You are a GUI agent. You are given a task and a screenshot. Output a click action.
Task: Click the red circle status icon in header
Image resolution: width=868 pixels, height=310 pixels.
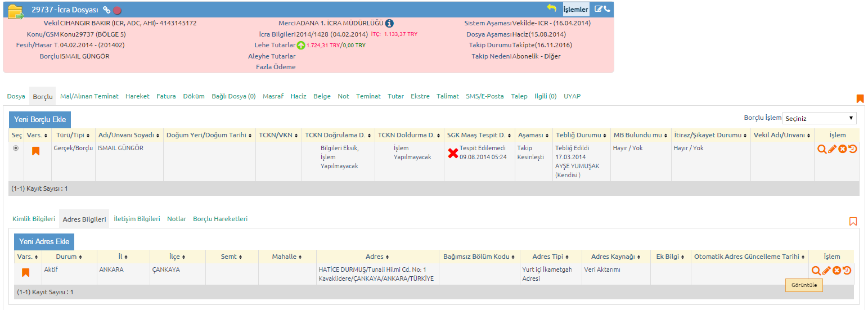pos(117,10)
